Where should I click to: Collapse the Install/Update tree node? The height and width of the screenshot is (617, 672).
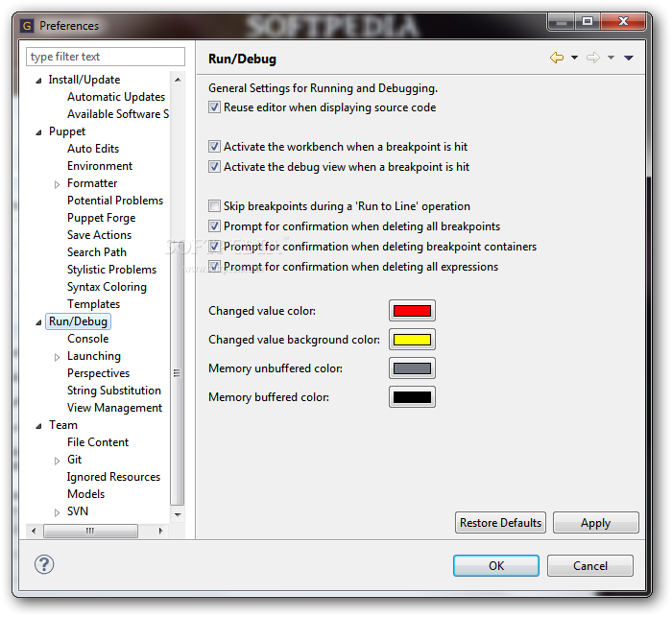(38, 81)
